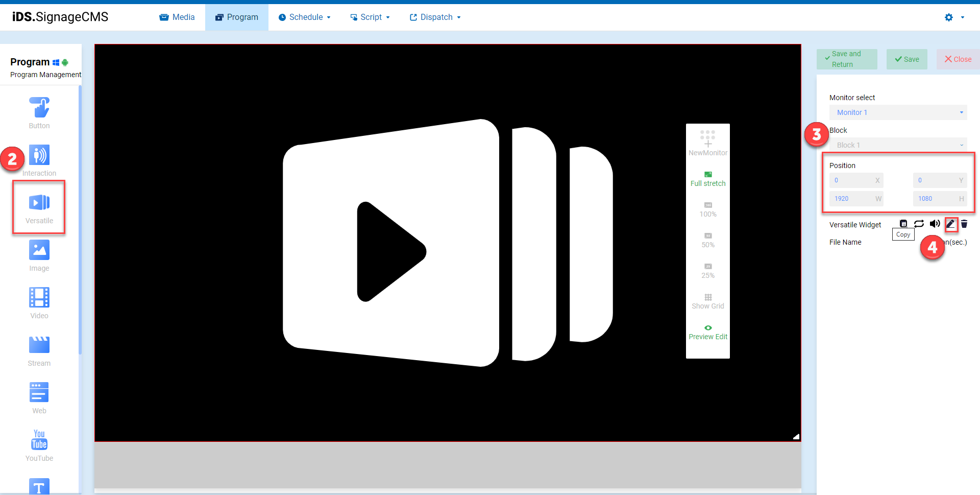The width and height of the screenshot is (980, 495).
Task: Switch to the Program tab
Action: pyautogui.click(x=237, y=17)
